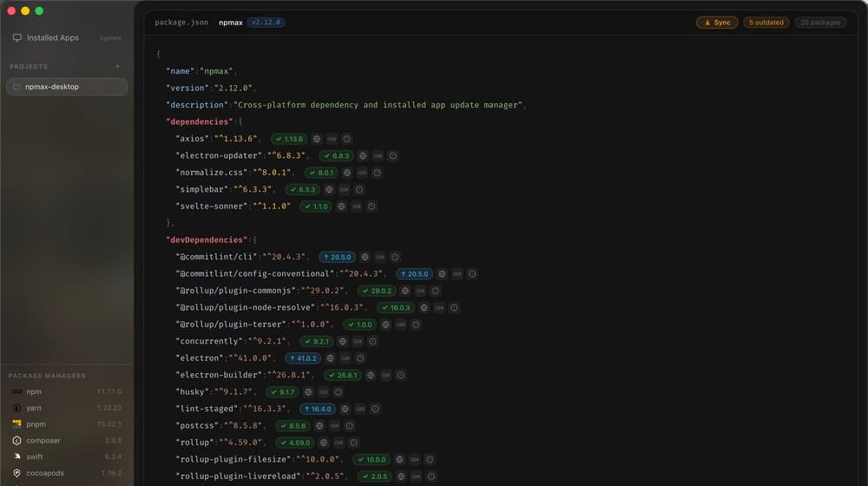Click the package.json breadcrumb label
The height and width of the screenshot is (486, 868).
[x=181, y=23]
